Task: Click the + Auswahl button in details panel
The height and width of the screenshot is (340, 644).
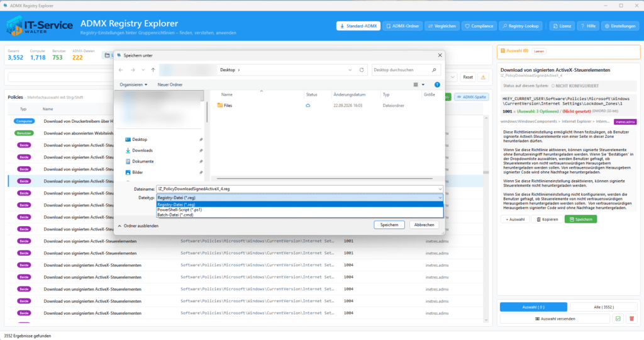Action: click(x=515, y=219)
